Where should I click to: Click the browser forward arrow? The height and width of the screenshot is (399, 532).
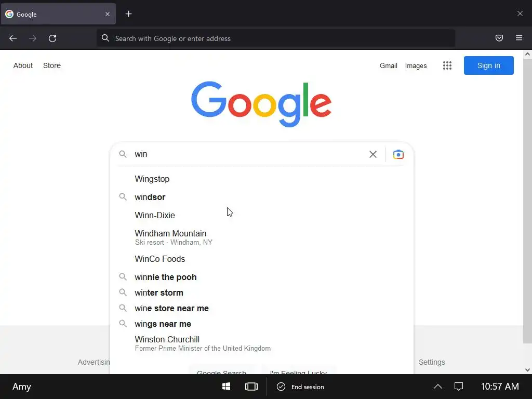pyautogui.click(x=33, y=38)
